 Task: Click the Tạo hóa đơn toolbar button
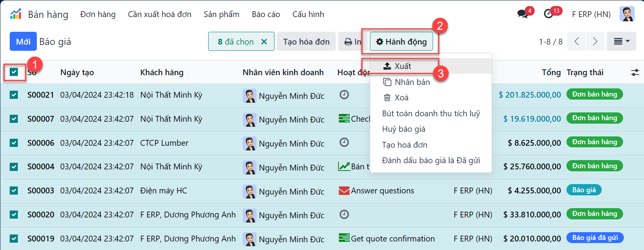pyautogui.click(x=306, y=41)
